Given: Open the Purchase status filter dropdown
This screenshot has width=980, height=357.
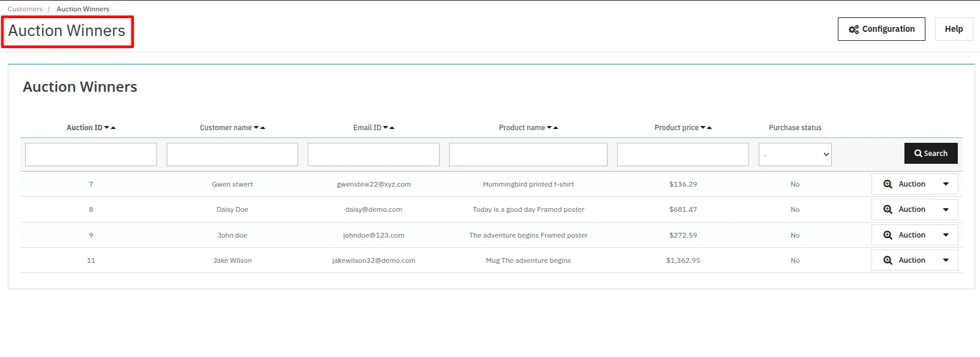Looking at the screenshot, I should click(x=795, y=154).
